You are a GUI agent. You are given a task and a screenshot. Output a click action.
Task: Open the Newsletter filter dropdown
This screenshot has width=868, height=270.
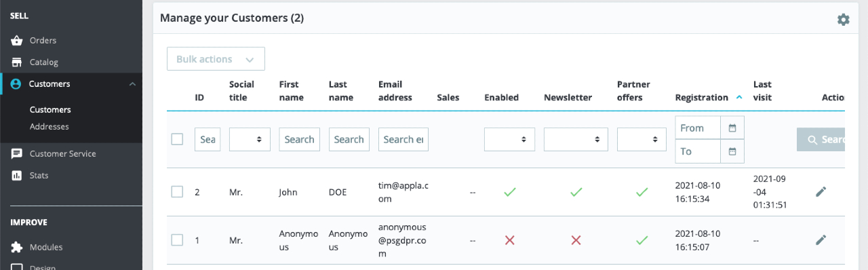pos(576,139)
